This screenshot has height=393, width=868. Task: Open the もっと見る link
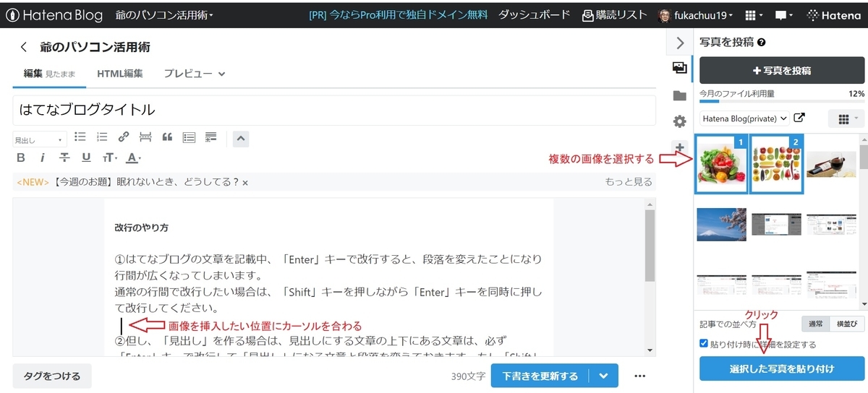pos(629,182)
